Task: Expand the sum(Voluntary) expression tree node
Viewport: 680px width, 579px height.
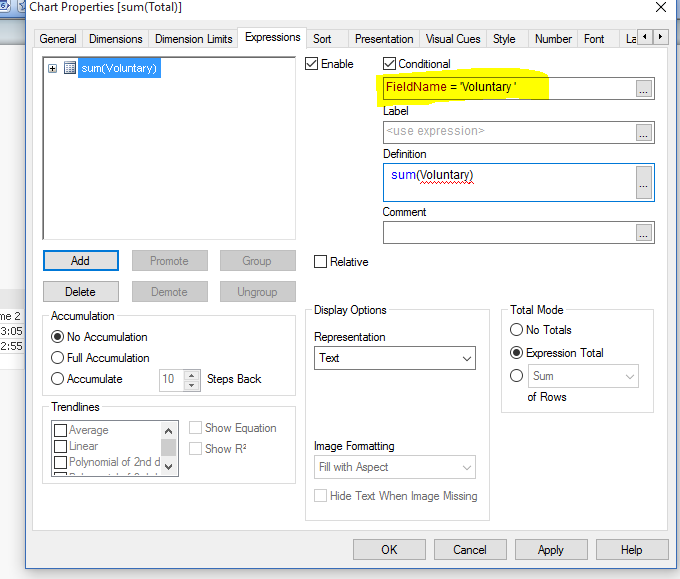Action: 52,68
